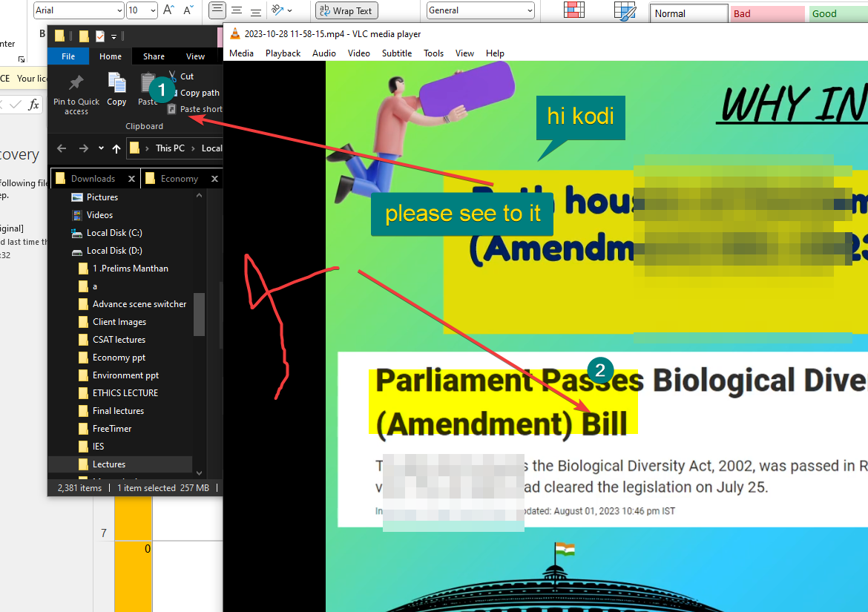The image size is (868, 612).
Task: Open Customize Quick Access Toolbar dropdown in Explorer
Action: coord(114,37)
